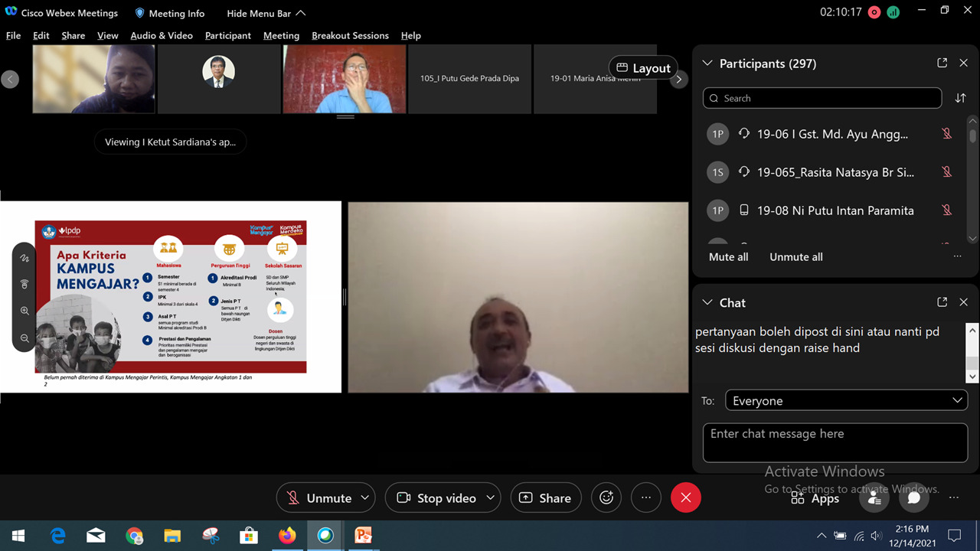The height and width of the screenshot is (551, 980).
Task: Stop your video
Action: point(435,497)
